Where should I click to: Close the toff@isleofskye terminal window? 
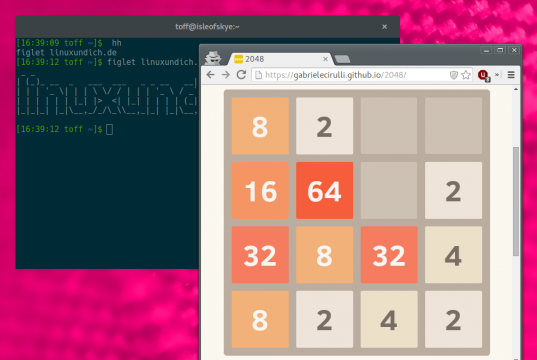tap(385, 27)
